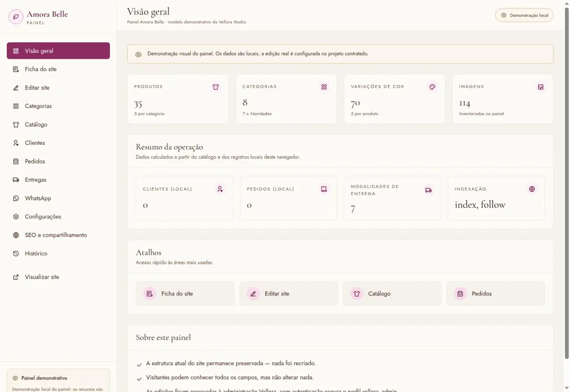
Task: Click the globe icon in Indexação card
Action: tap(532, 189)
